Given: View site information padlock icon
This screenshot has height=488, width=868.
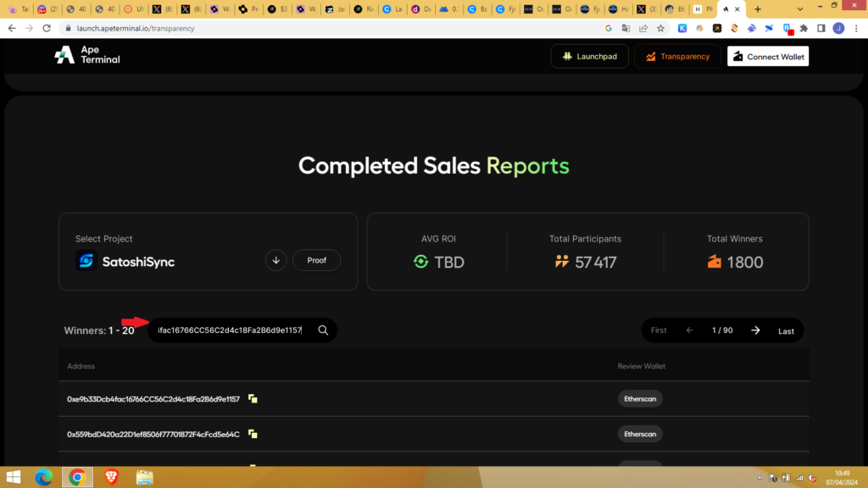Looking at the screenshot, I should [68, 28].
